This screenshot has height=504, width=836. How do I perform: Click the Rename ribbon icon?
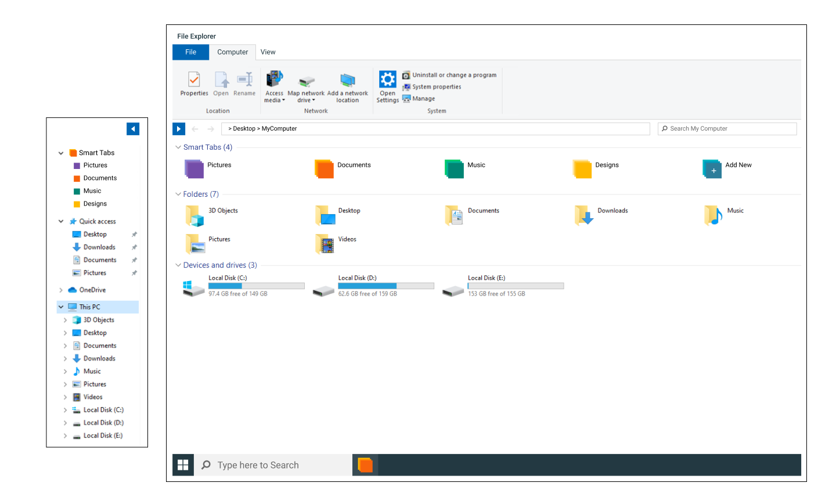pyautogui.click(x=244, y=79)
